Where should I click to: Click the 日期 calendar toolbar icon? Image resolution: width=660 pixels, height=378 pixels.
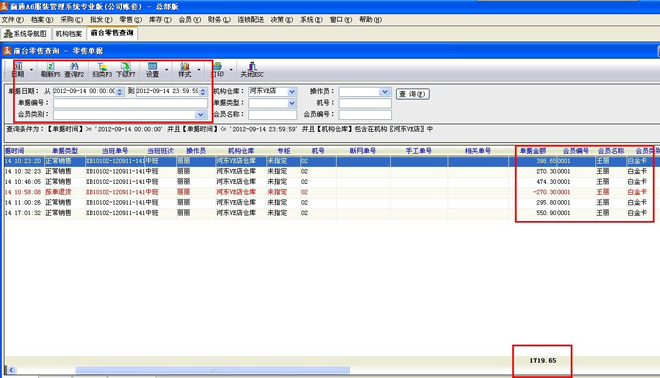click(x=18, y=66)
